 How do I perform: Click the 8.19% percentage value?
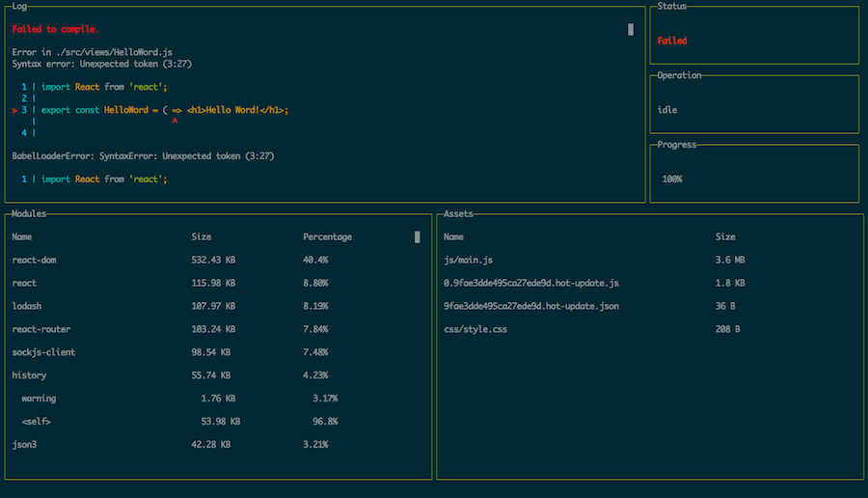point(315,306)
